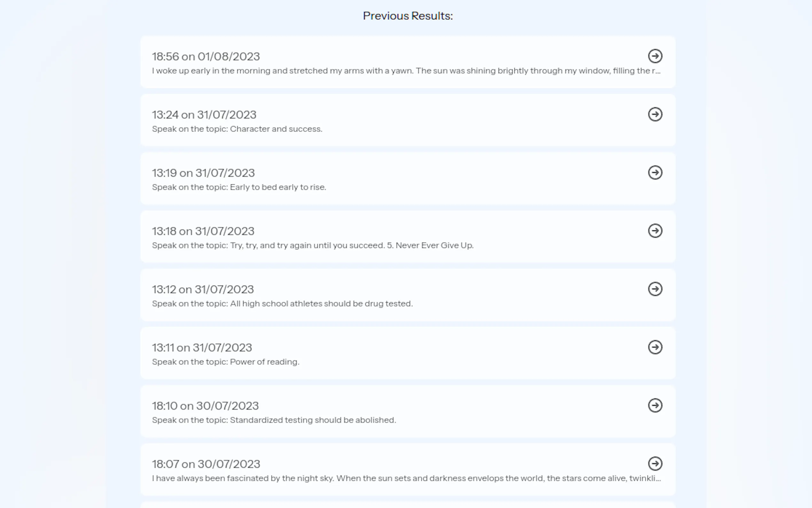Open arrow for Early to bed early to rise
Image resolution: width=812 pixels, height=508 pixels.
pos(655,173)
